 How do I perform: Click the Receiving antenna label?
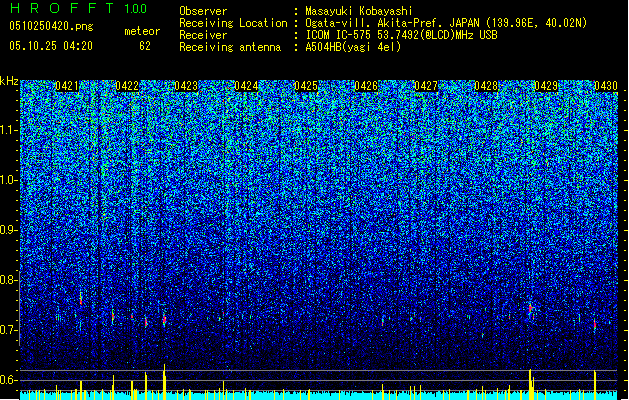tap(230, 47)
